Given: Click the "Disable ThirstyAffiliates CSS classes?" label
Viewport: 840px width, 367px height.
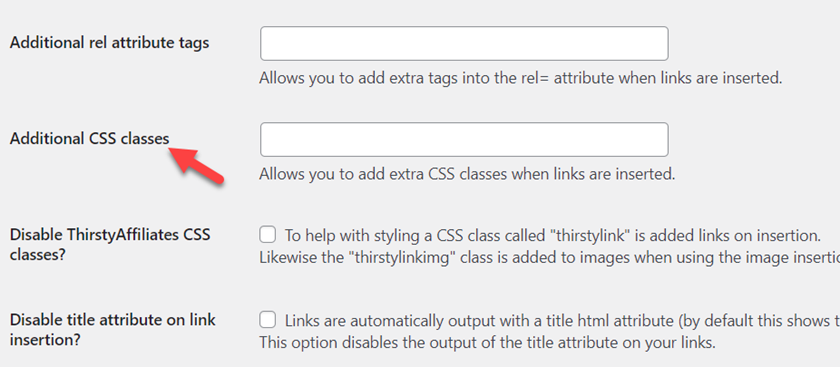Looking at the screenshot, I should (110, 244).
